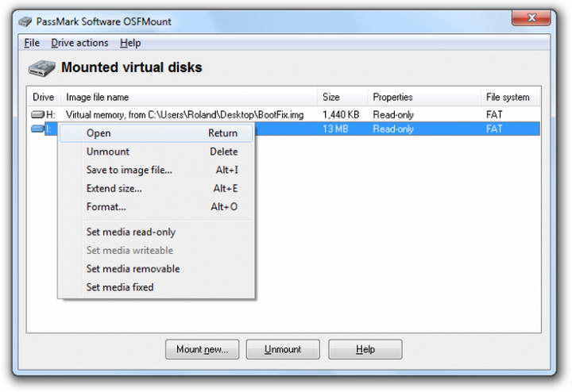572x392 pixels.
Task: Sort by the File system column header
Action: (510, 98)
